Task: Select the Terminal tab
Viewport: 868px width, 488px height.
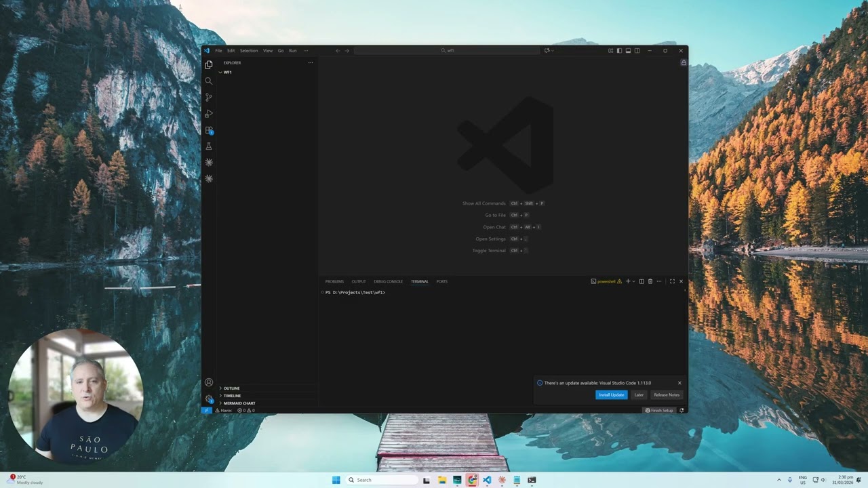Action: (420, 281)
